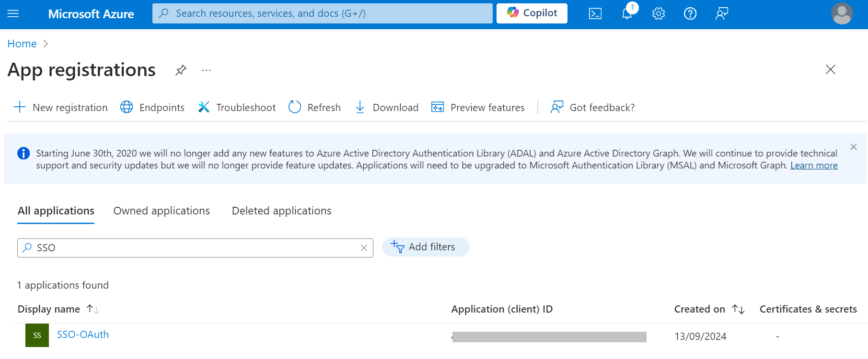
Task: Open the Azure portal hamburger menu
Action: tap(13, 13)
